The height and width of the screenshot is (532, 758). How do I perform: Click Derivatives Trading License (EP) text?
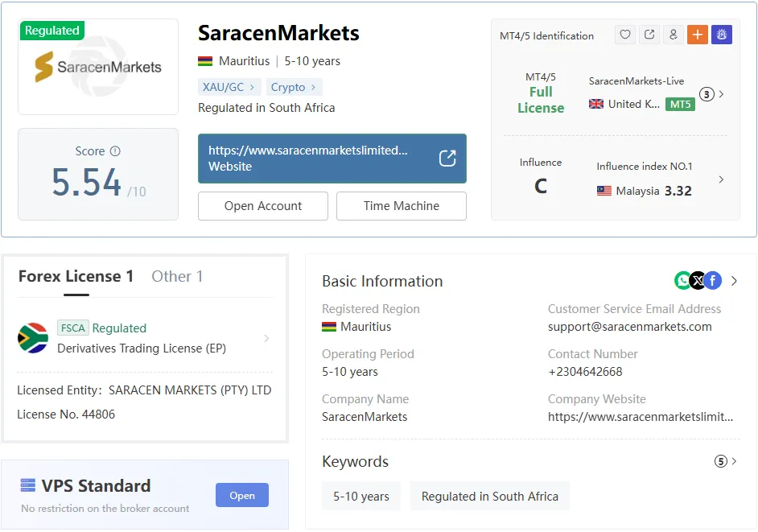[x=142, y=348]
